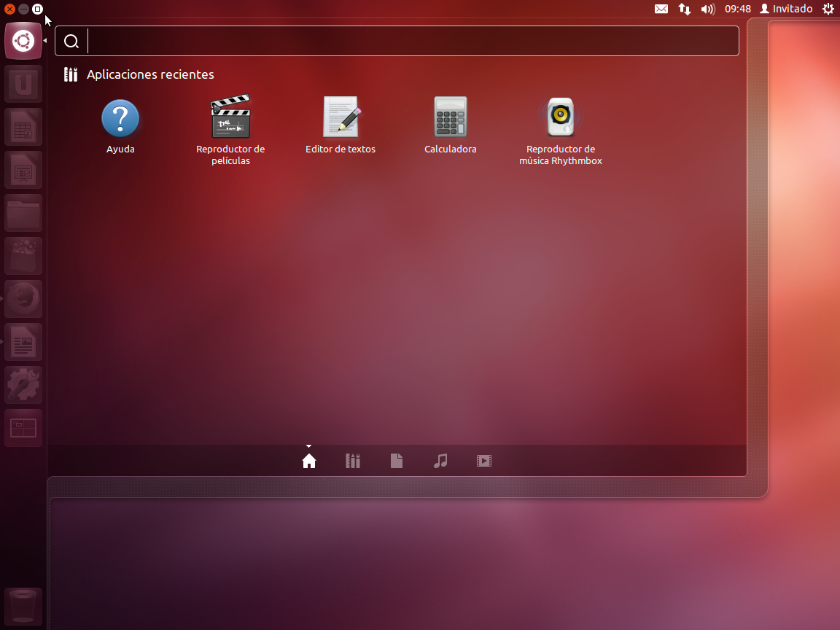Screen dimensions: 840x630
Task: Click the Dash search text field
Action: (408, 42)
